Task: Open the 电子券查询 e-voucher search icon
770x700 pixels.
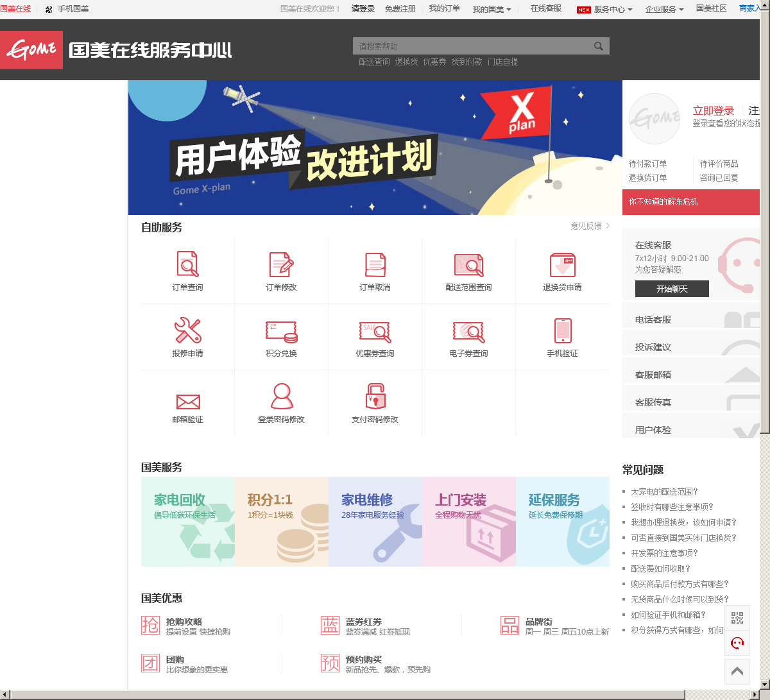Action: (x=469, y=332)
